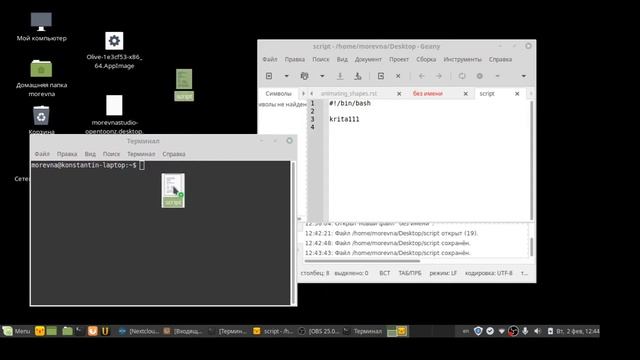Viewport: 640px width, 360px height.
Task: Switch to the Nextcloud taskbar window
Action: [x=138, y=331]
